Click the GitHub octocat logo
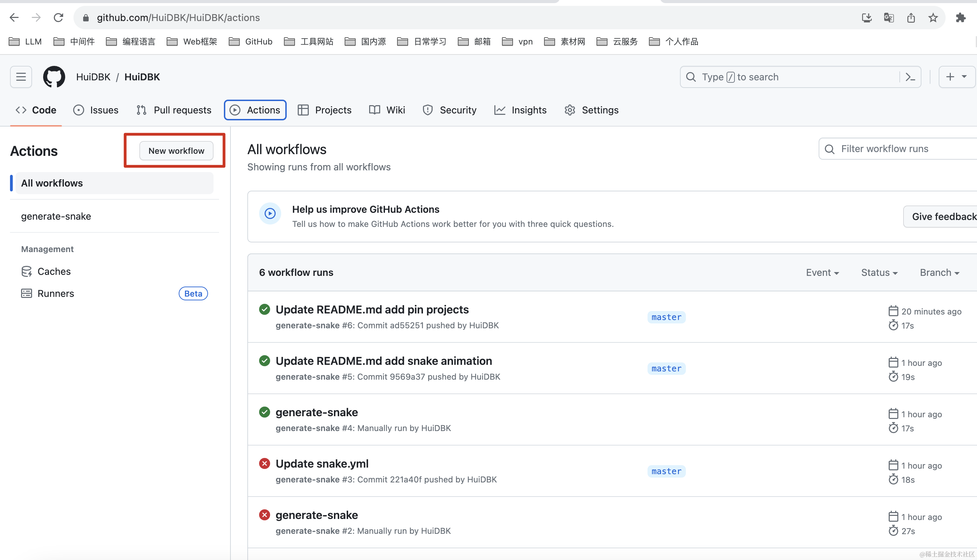This screenshot has width=977, height=560. [54, 77]
